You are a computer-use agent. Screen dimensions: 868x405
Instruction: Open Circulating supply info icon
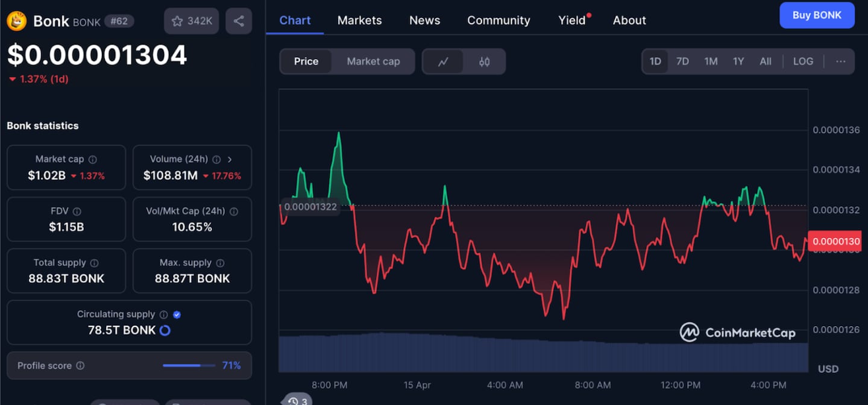point(163,315)
